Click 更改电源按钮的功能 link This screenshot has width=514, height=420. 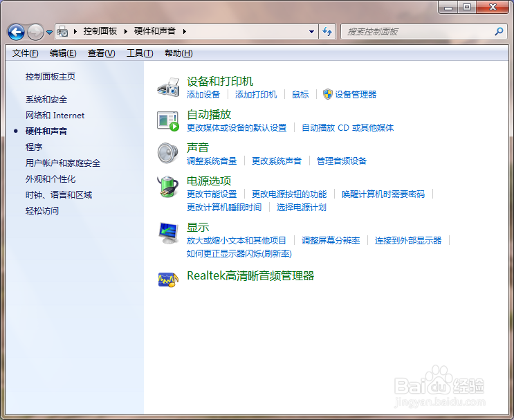tap(289, 194)
